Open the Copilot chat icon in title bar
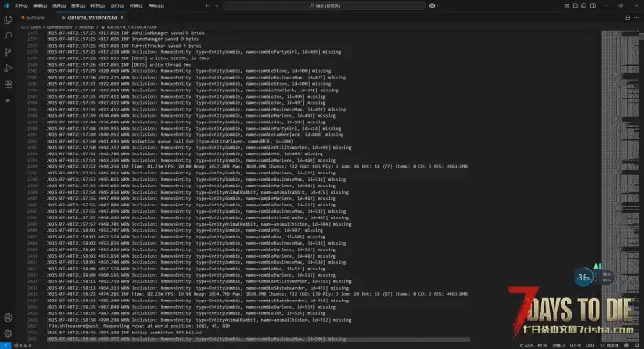The width and height of the screenshot is (644, 349). [x=432, y=5]
